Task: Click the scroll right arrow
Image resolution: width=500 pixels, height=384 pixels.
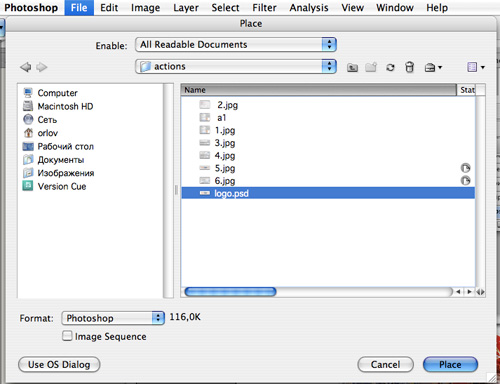Action: click(x=469, y=292)
